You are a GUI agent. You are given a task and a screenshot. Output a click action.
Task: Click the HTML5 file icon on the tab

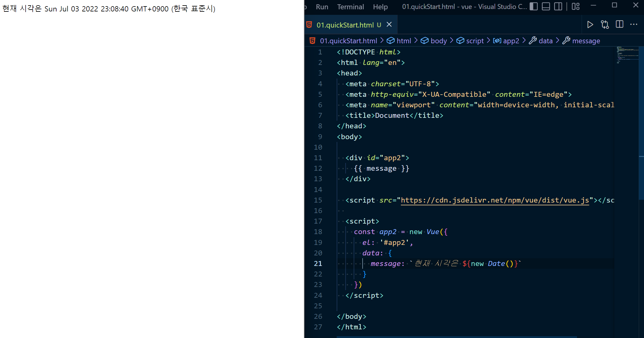(x=309, y=25)
